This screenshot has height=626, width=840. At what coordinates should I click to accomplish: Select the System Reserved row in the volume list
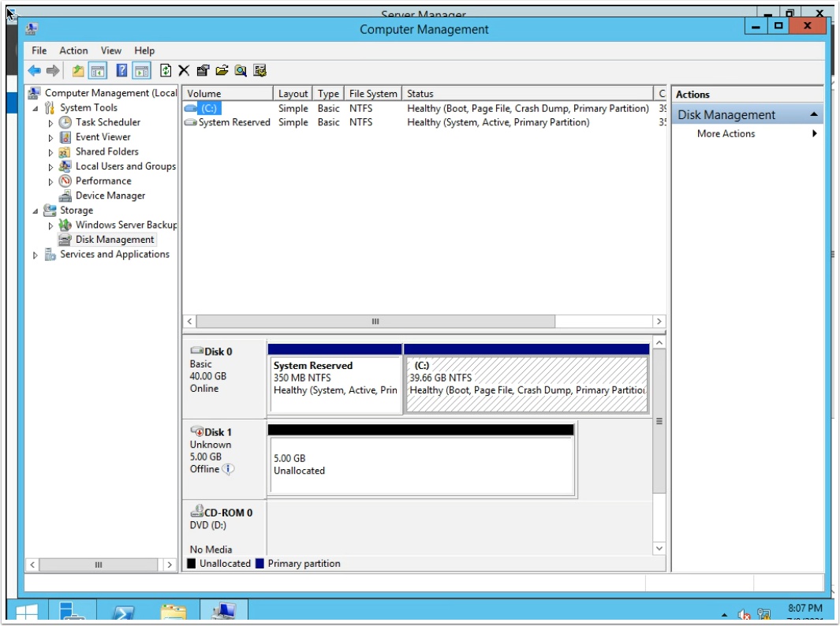424,123
